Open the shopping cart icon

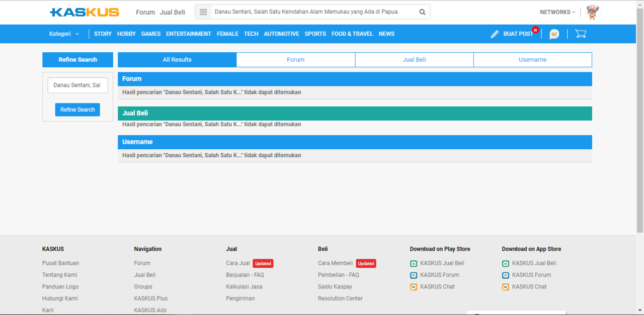click(581, 34)
